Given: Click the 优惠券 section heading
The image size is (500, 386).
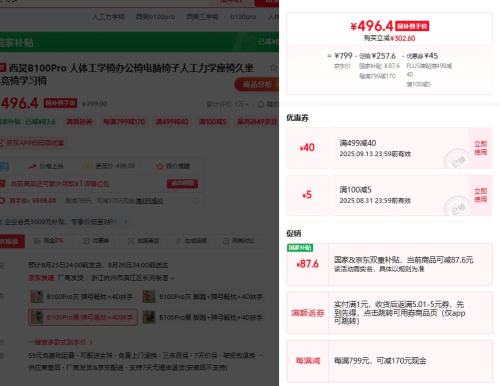Looking at the screenshot, I should 297,118.
